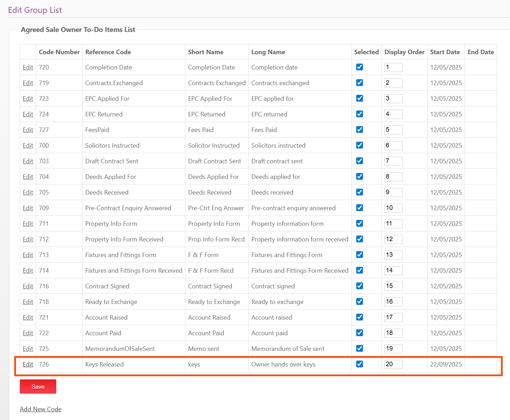Toggle Selected checkbox for Ready to Exchange

point(360,302)
